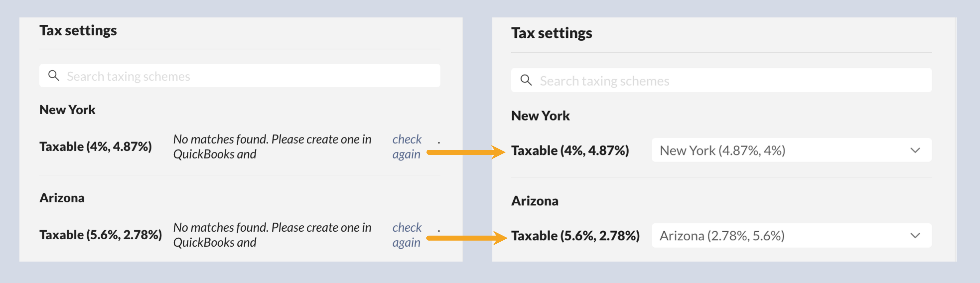Image resolution: width=980 pixels, height=283 pixels.
Task: Select the Taxable (5.6%, 2.78%) label
Action: (101, 234)
